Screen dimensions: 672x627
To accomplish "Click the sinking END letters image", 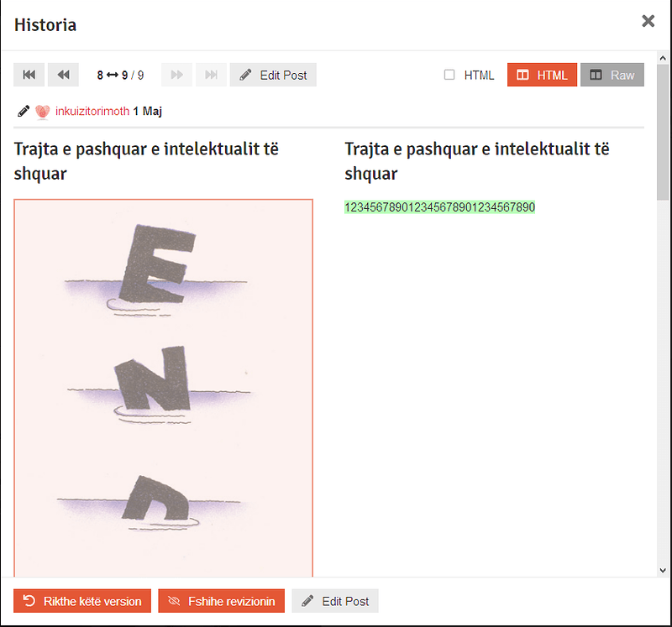I will tap(163, 386).
